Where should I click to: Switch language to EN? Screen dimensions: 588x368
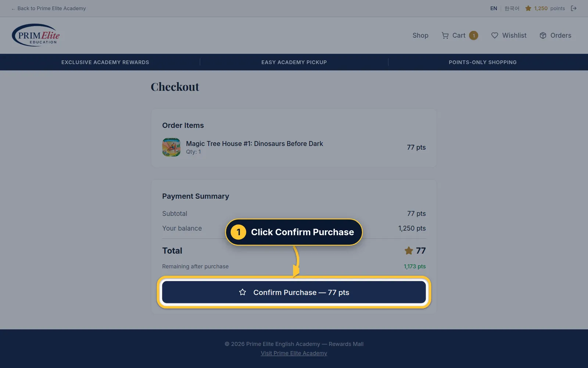pos(494,8)
